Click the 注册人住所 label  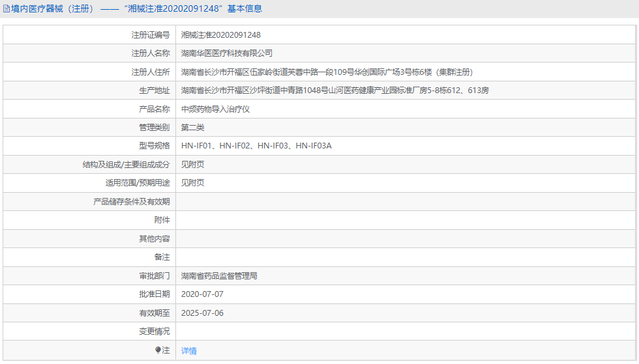click(151, 72)
